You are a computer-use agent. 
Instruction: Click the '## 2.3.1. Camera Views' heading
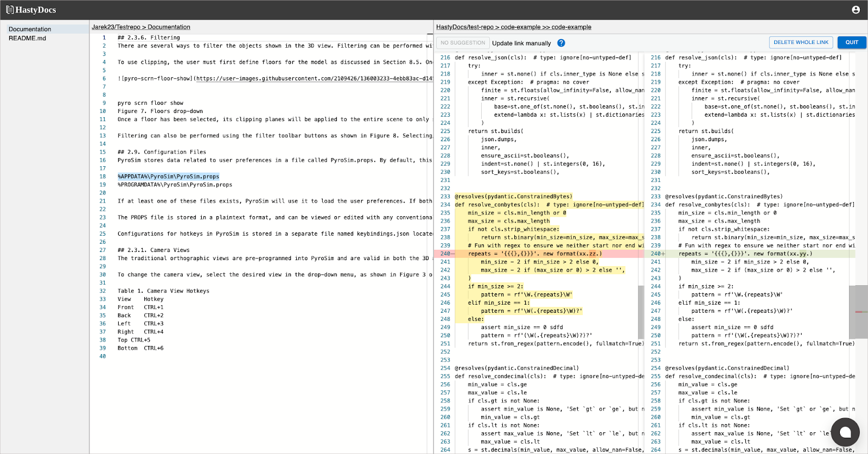tap(154, 250)
